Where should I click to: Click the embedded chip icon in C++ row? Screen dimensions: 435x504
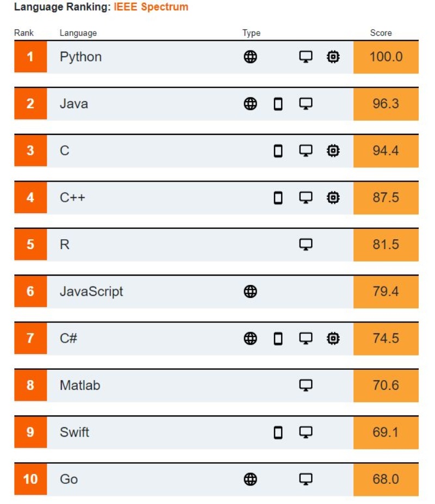coord(333,197)
